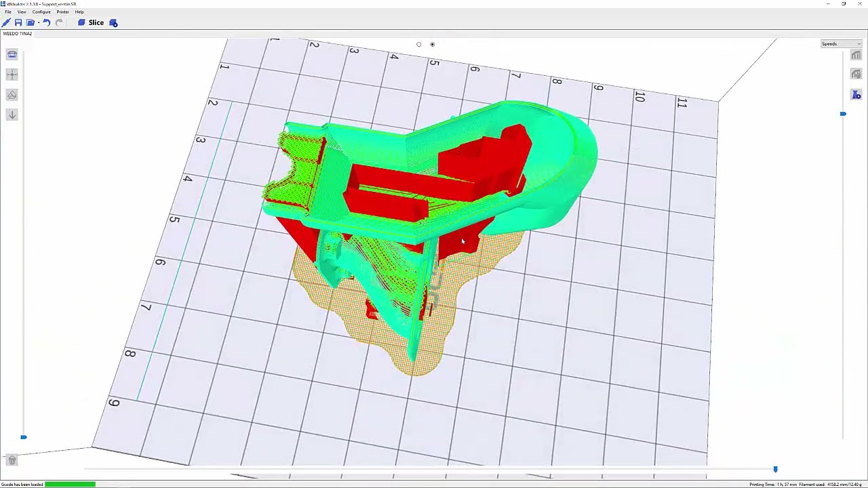Click the right vertical layer slider handle

(x=843, y=114)
